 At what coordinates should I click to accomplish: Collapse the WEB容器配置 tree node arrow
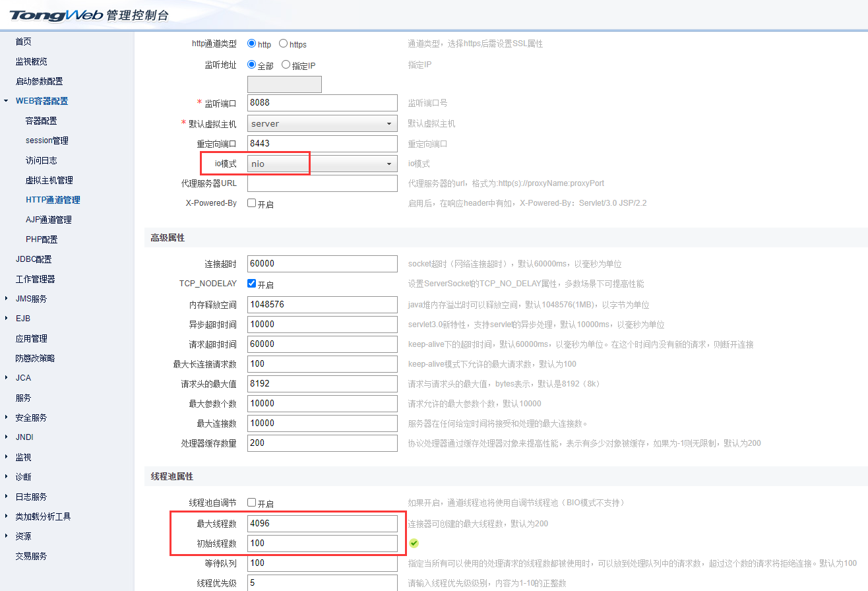click(x=6, y=101)
